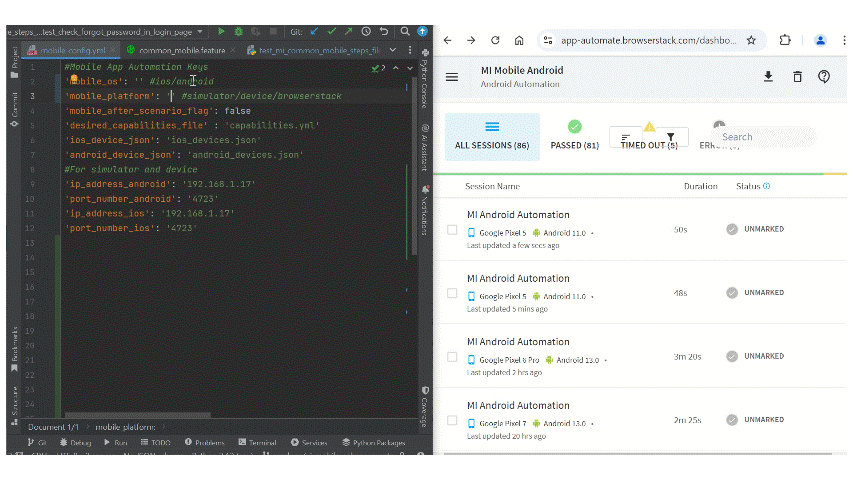Check the first Google Pixel 5 session checkbox

[452, 230]
